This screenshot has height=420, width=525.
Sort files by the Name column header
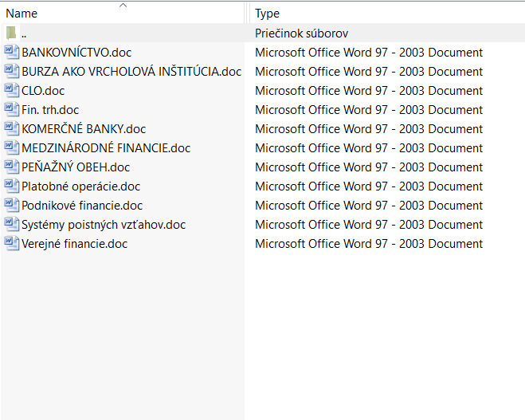[22, 14]
